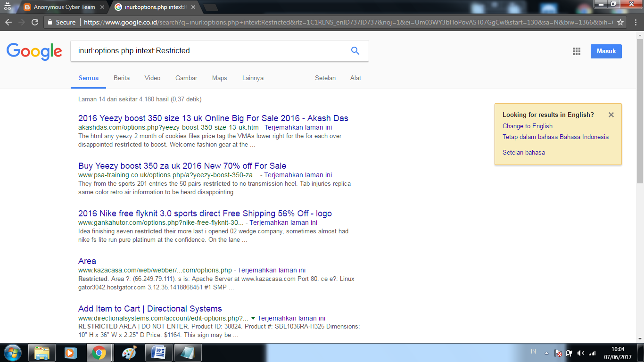This screenshot has height=362, width=644.
Task: Open Setelan search settings
Action: pos(325,78)
